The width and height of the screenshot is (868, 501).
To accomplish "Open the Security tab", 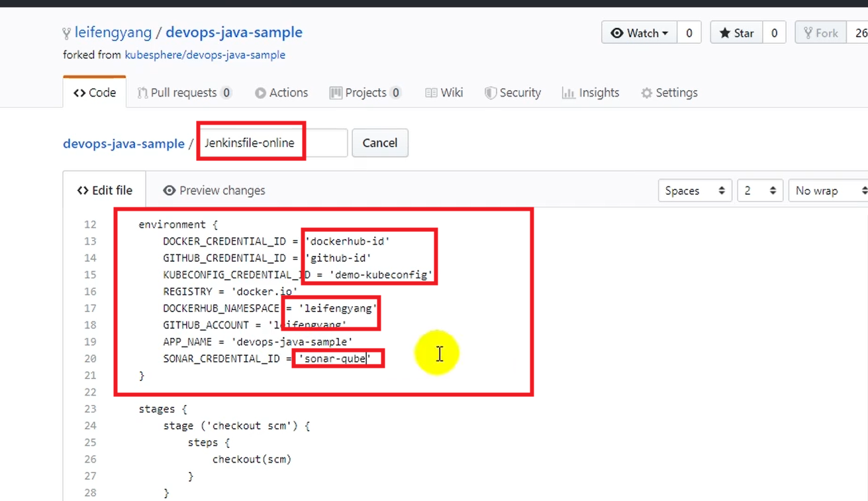I will pos(512,93).
